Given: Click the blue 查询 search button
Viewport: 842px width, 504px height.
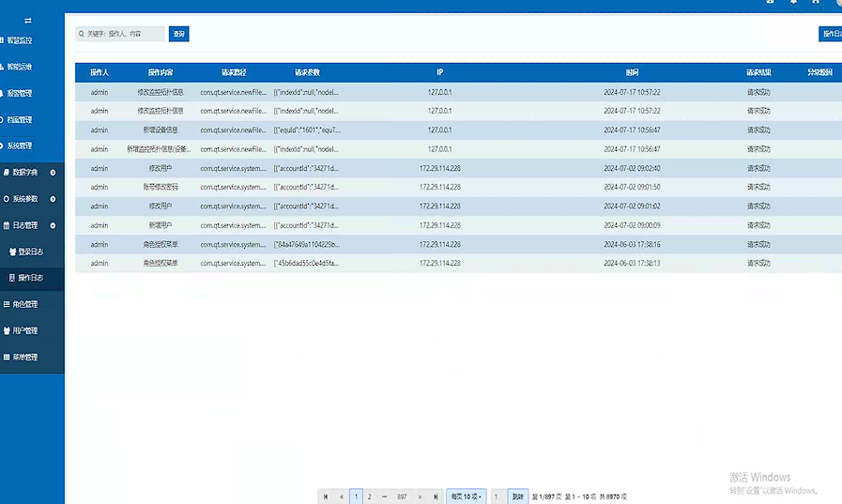Looking at the screenshot, I should pyautogui.click(x=178, y=34).
